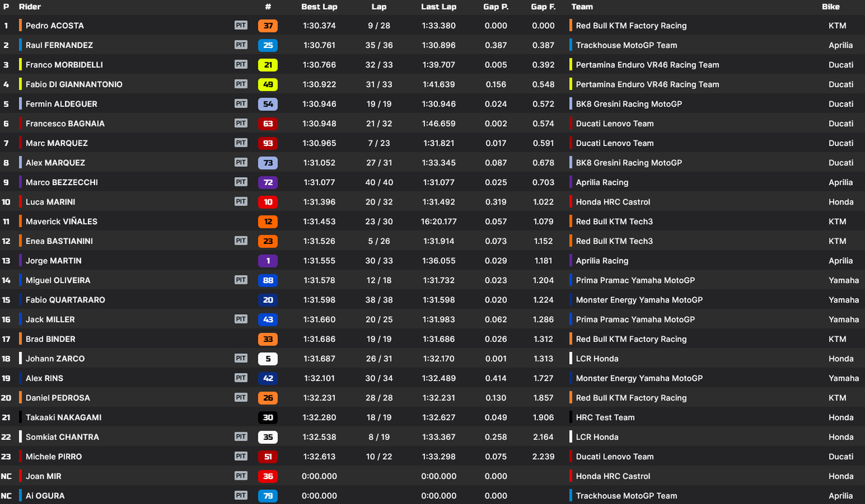Click the PIT badge for Ai OGURA
865x504 pixels.
tap(241, 495)
